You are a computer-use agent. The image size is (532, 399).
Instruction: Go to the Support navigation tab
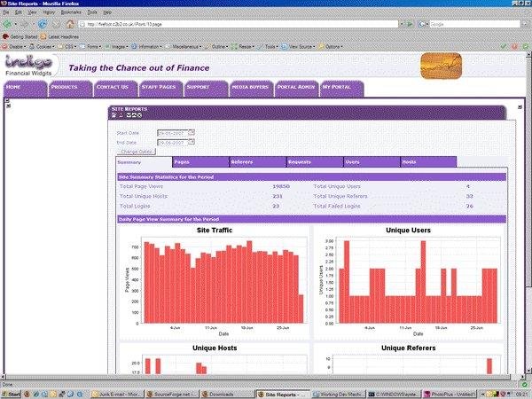click(x=207, y=89)
